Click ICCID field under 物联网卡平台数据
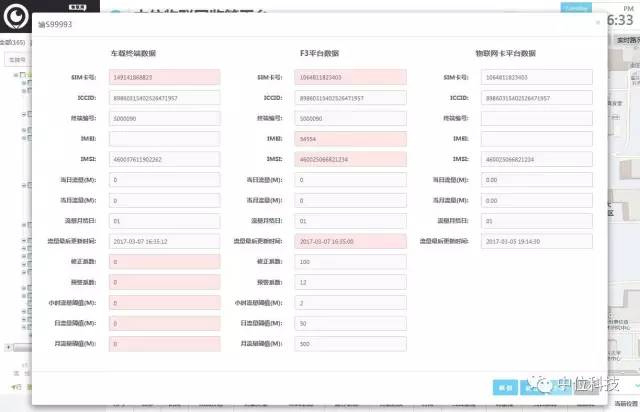 pos(537,98)
